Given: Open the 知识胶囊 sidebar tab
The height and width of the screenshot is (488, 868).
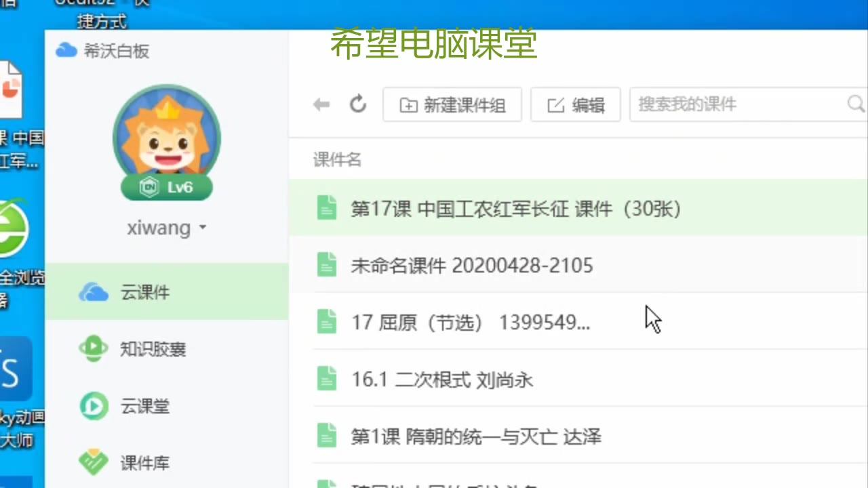Looking at the screenshot, I should (x=167, y=349).
